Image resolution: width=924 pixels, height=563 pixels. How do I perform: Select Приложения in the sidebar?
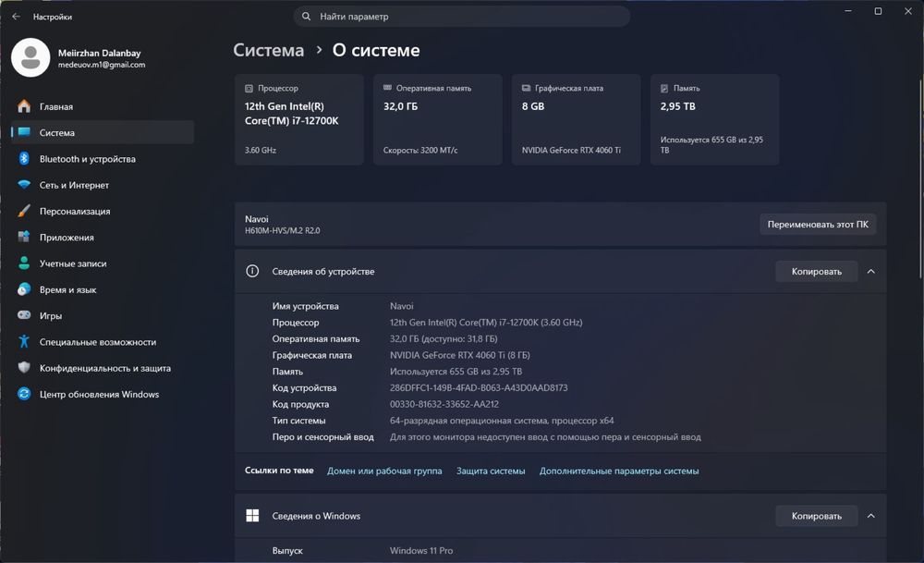pos(103,237)
